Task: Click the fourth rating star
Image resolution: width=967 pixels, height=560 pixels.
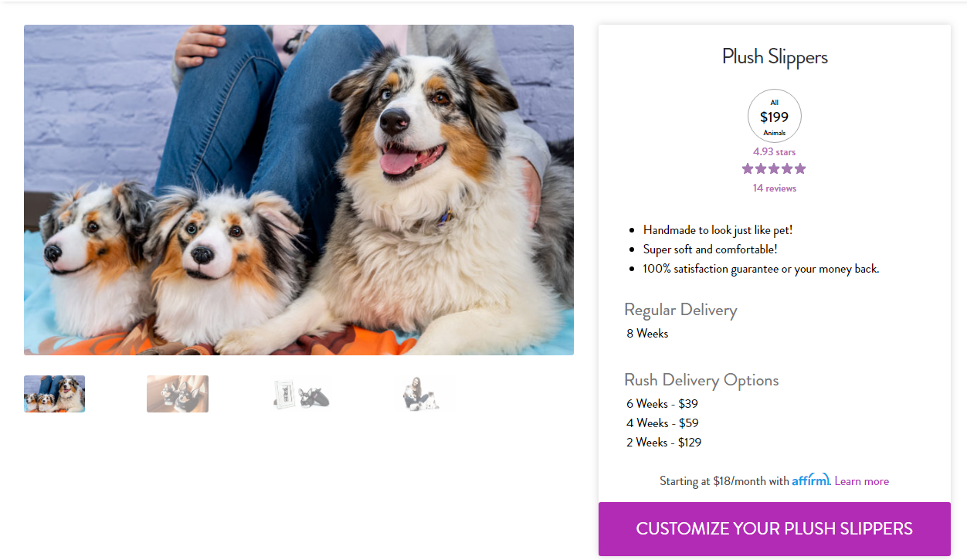Action: [787, 168]
